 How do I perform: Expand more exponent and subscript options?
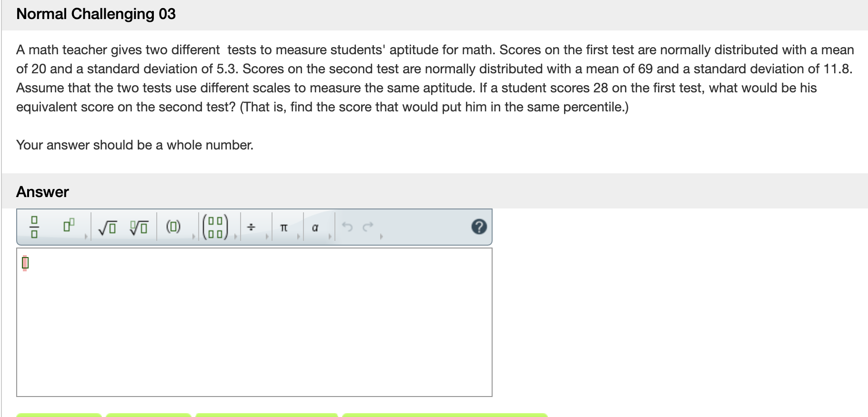tap(86, 236)
